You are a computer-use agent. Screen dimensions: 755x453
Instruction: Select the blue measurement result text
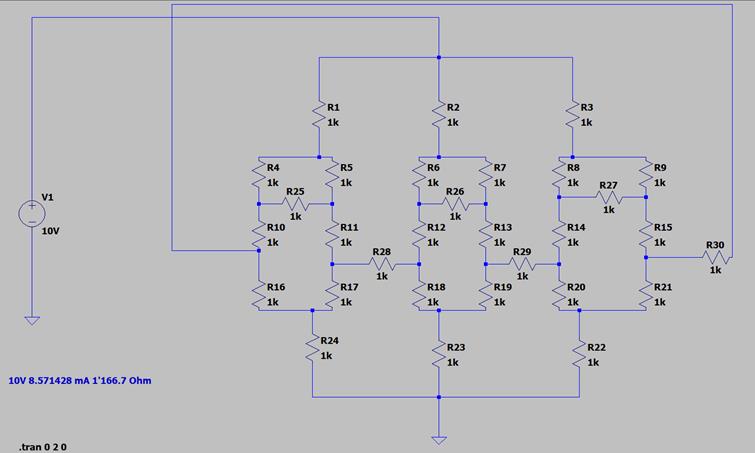(x=80, y=381)
